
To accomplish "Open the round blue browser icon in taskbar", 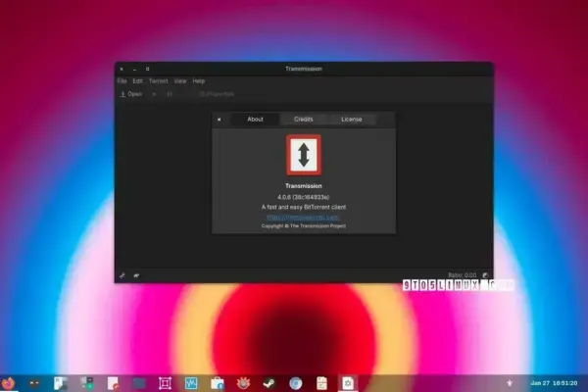I will [x=296, y=383].
